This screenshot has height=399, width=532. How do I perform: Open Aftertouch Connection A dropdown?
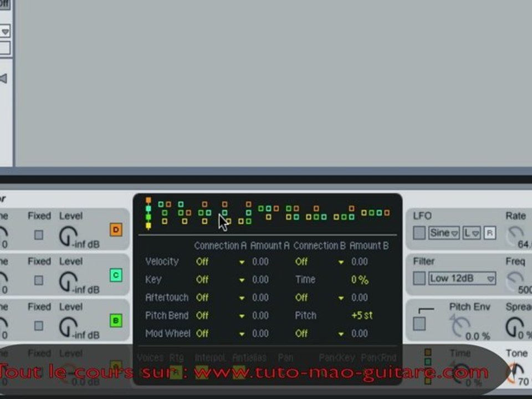(x=220, y=298)
